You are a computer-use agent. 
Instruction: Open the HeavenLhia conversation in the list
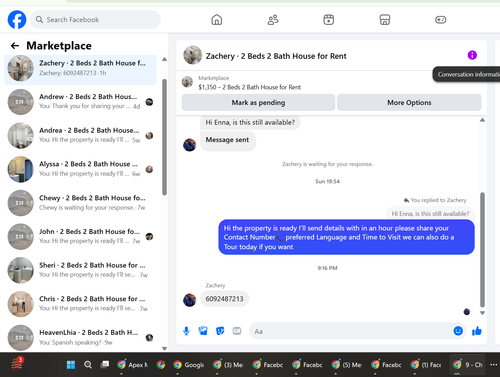[x=80, y=337]
